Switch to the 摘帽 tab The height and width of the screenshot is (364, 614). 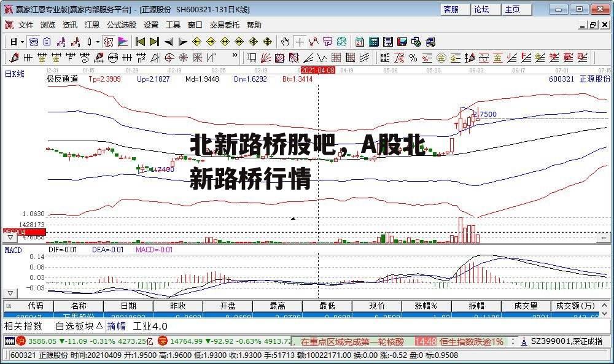(116, 326)
